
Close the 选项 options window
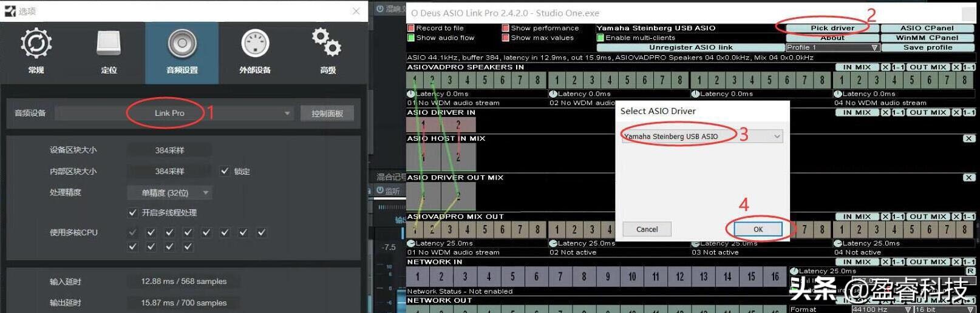pos(356,11)
